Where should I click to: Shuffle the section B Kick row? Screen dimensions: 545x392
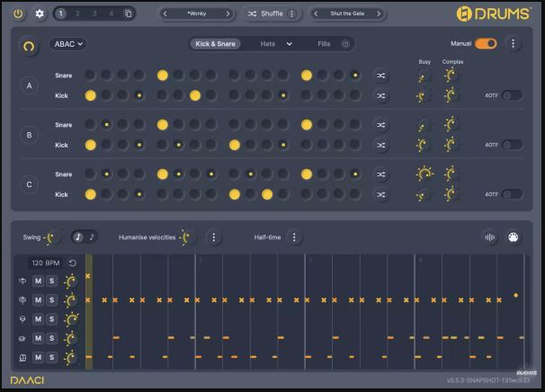[x=380, y=145]
